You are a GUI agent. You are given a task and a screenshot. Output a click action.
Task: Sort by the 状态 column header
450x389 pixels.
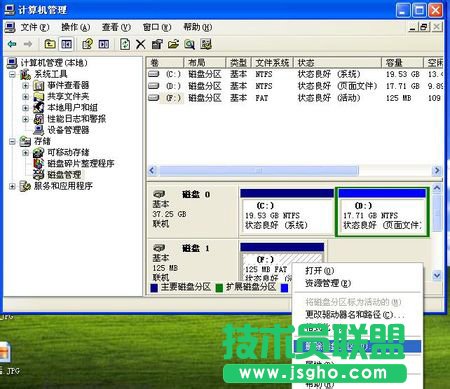(x=337, y=62)
